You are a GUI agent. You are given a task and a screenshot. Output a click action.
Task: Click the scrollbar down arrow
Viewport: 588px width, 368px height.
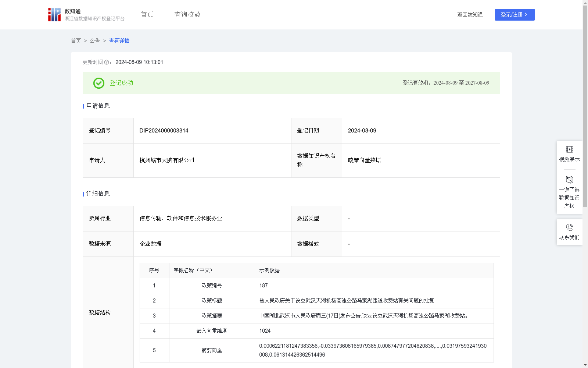[585, 365]
